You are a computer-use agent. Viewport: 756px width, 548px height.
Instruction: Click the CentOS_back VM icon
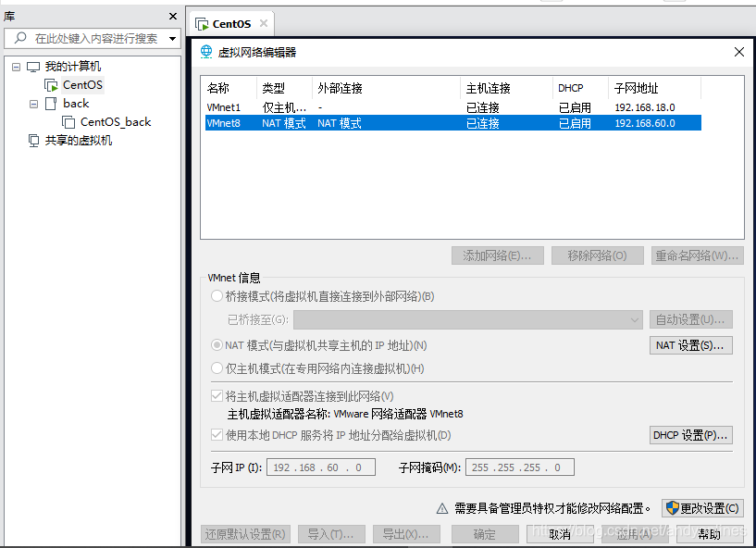click(68, 122)
